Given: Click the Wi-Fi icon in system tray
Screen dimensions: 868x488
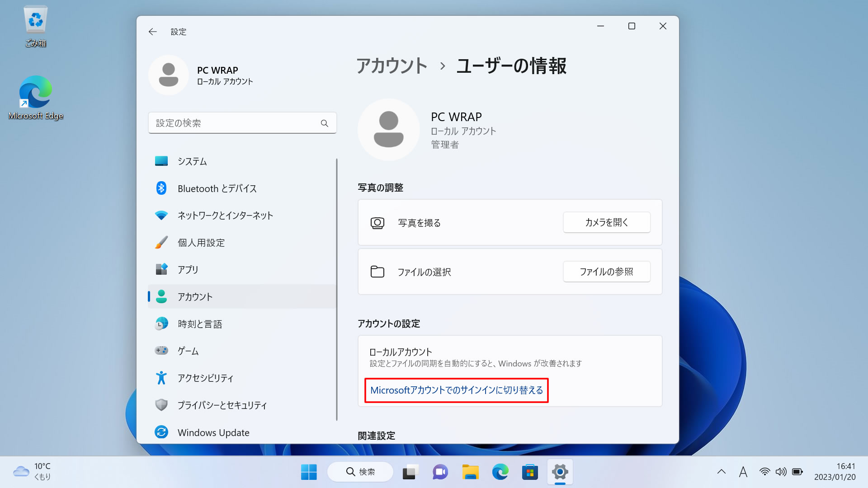Looking at the screenshot, I should coord(764,472).
